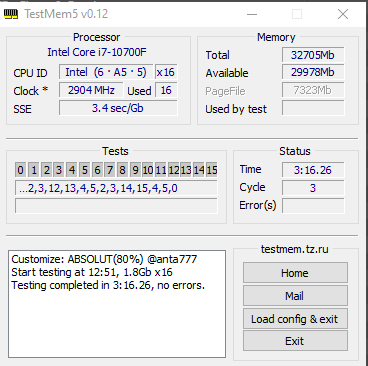Open the Home link button
The height and width of the screenshot is (366, 368).
coord(295,273)
